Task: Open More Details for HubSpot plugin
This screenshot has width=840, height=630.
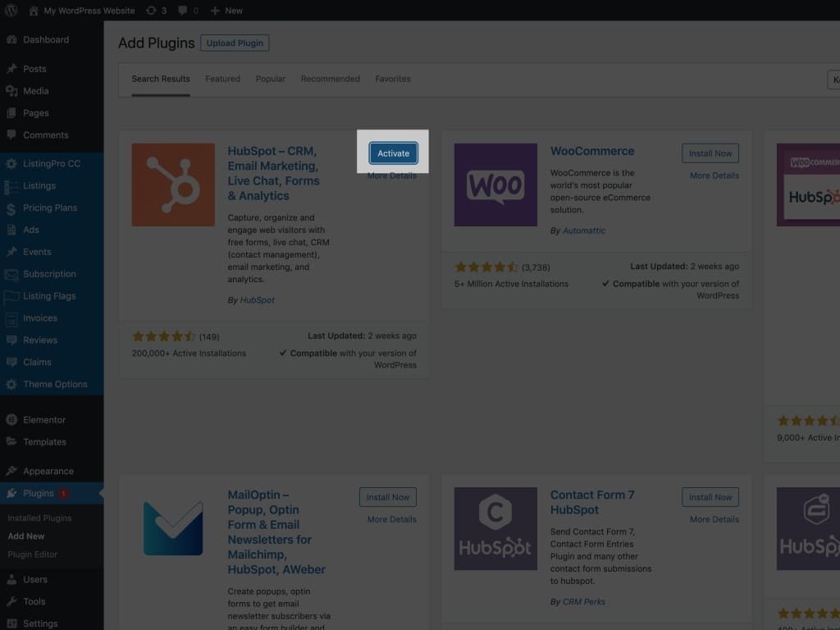Action: click(392, 176)
